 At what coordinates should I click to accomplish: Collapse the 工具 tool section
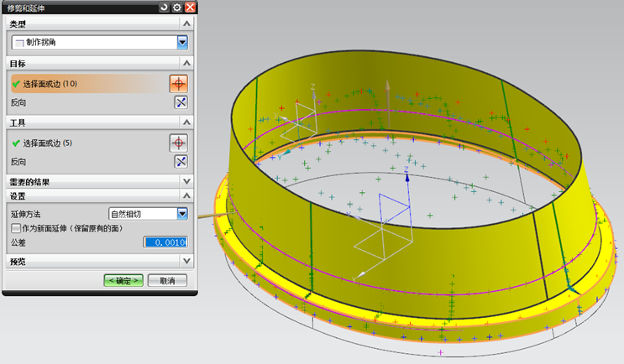(x=186, y=122)
